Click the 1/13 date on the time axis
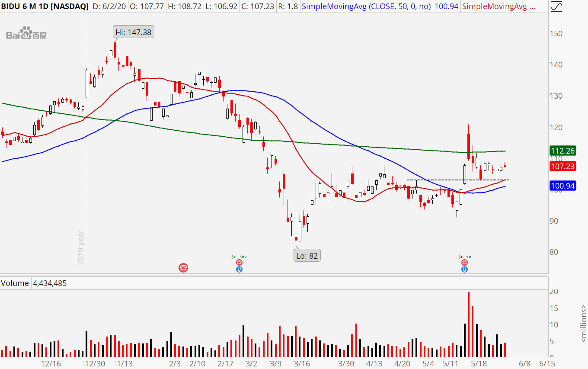 point(125,363)
